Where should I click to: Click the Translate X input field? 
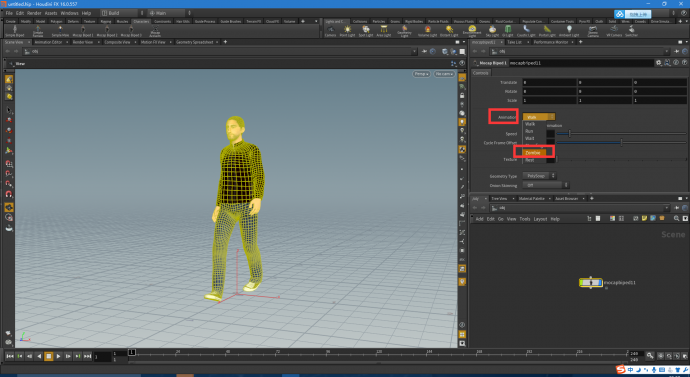coord(549,82)
